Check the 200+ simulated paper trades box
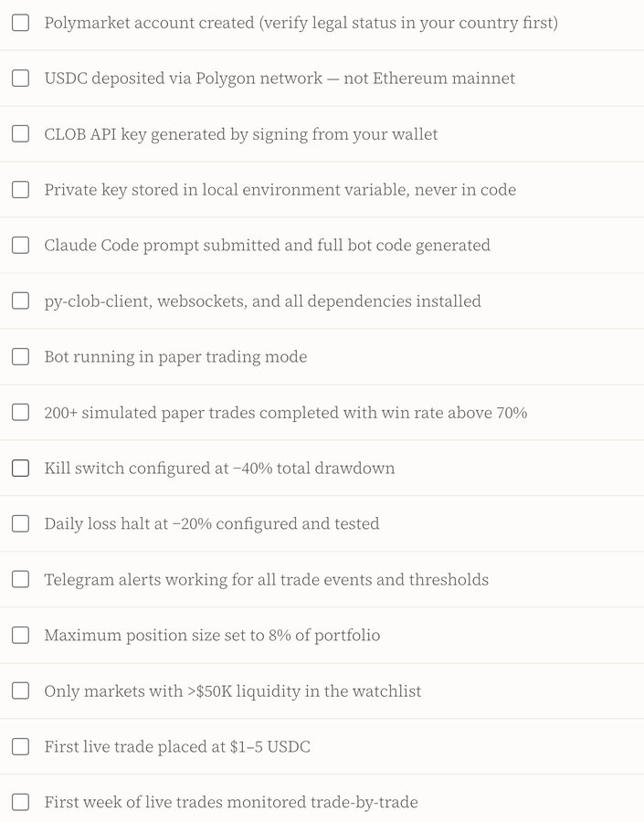Image resolution: width=644 pixels, height=822 pixels. [x=20, y=413]
